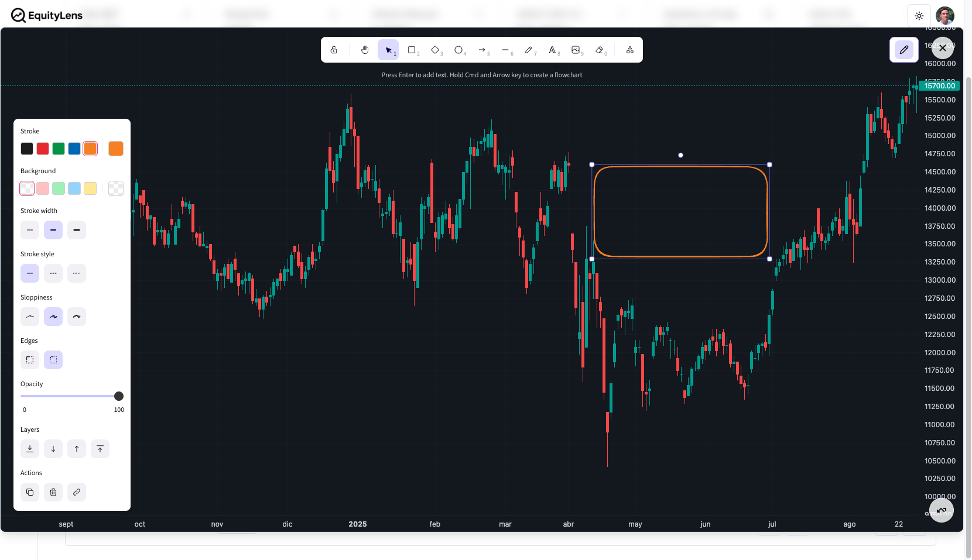The height and width of the screenshot is (560, 972).
Task: Switch to the Hand pan tool
Action: (365, 50)
